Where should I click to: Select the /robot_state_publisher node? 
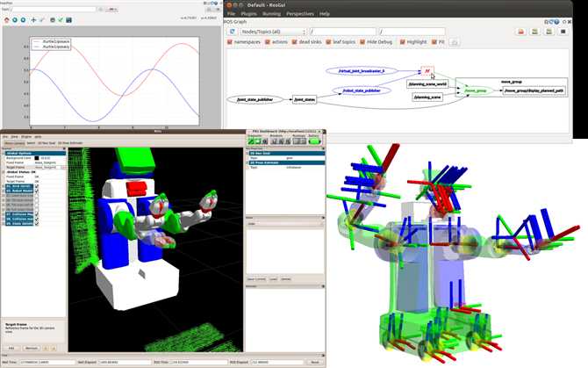(362, 90)
